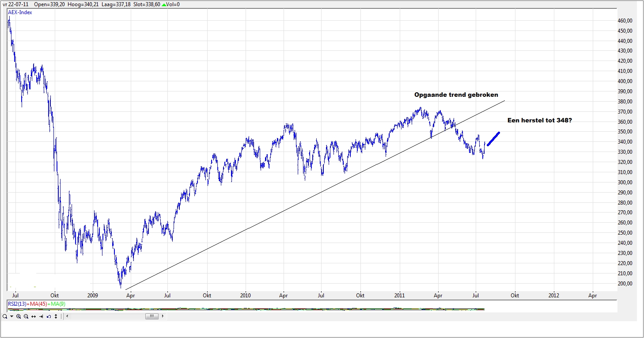Click the horizontal fit double-arrow icon
The height and width of the screenshot is (338, 644).
point(34,316)
